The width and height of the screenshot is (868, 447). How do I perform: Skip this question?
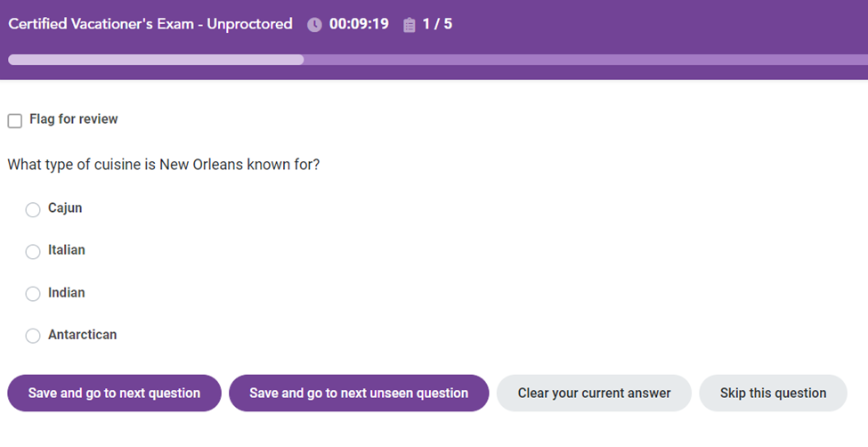[774, 393]
